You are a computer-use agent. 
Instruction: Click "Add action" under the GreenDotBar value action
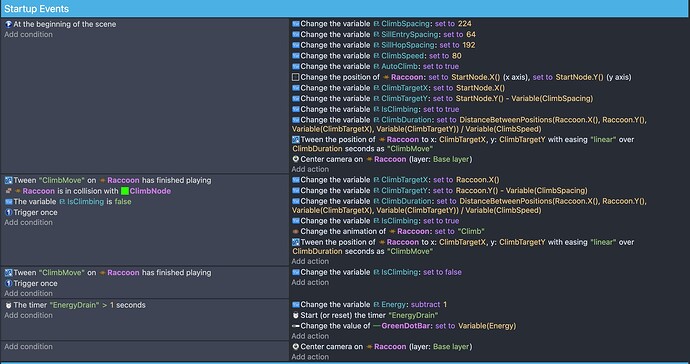point(310,336)
